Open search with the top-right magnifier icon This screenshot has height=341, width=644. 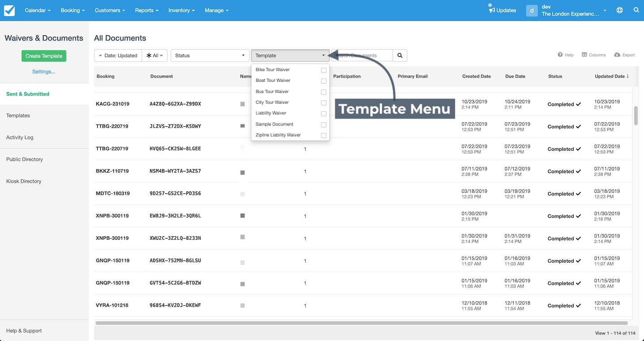[636, 10]
